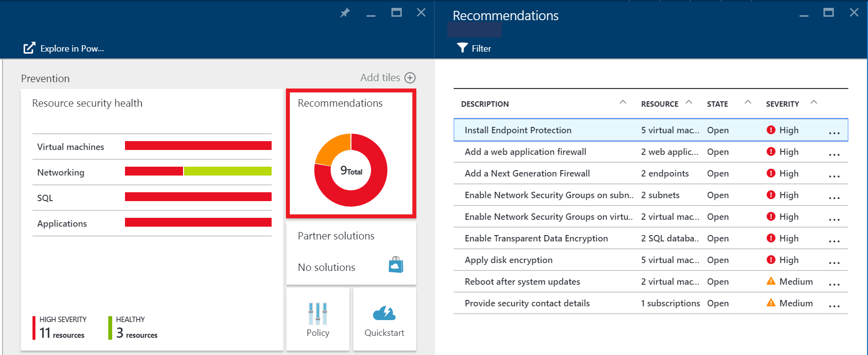Image resolution: width=868 pixels, height=355 pixels.
Task: Open Partner solutions tile
Action: [x=351, y=253]
